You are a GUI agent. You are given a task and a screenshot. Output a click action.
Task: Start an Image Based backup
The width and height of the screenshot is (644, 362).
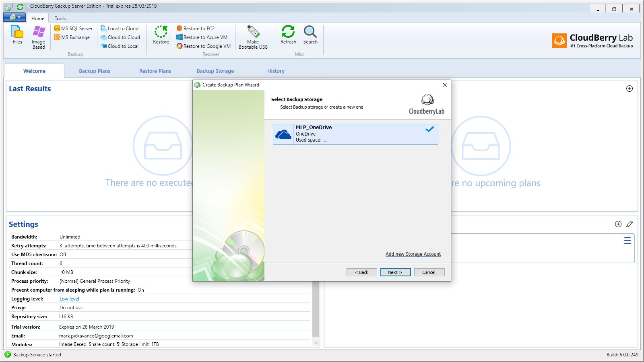tap(39, 37)
